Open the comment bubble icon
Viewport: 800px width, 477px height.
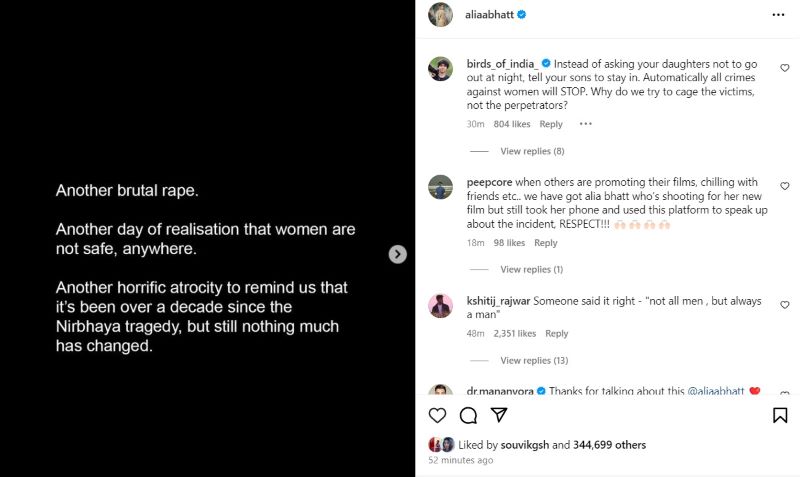click(468, 415)
